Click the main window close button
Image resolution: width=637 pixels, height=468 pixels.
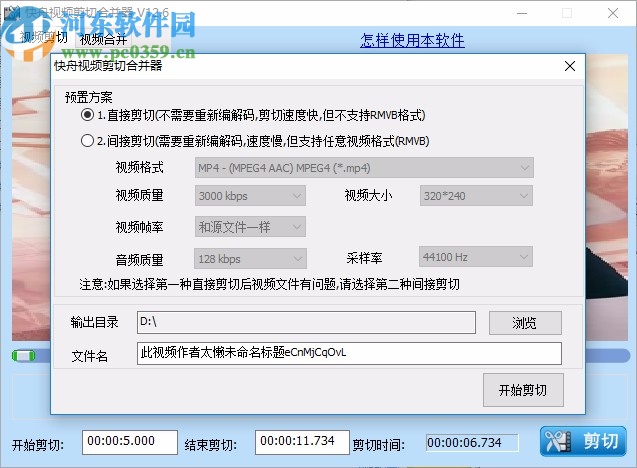[x=613, y=13]
